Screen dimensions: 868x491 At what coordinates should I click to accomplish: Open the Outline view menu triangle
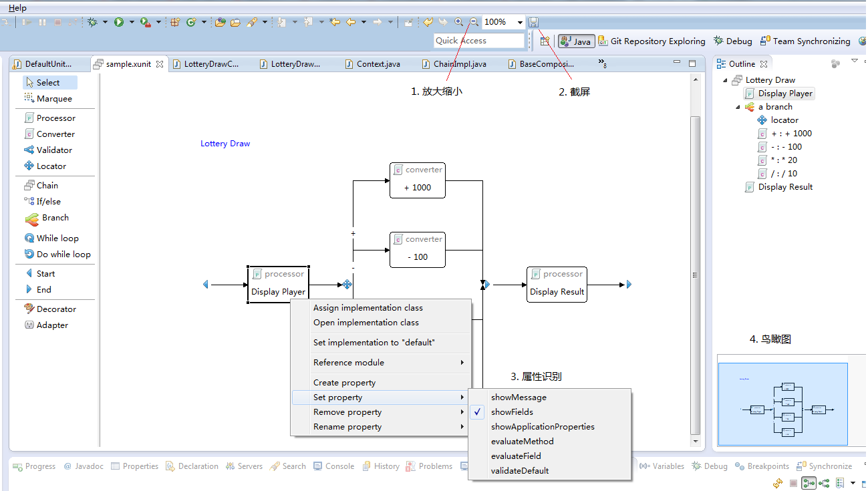click(854, 61)
